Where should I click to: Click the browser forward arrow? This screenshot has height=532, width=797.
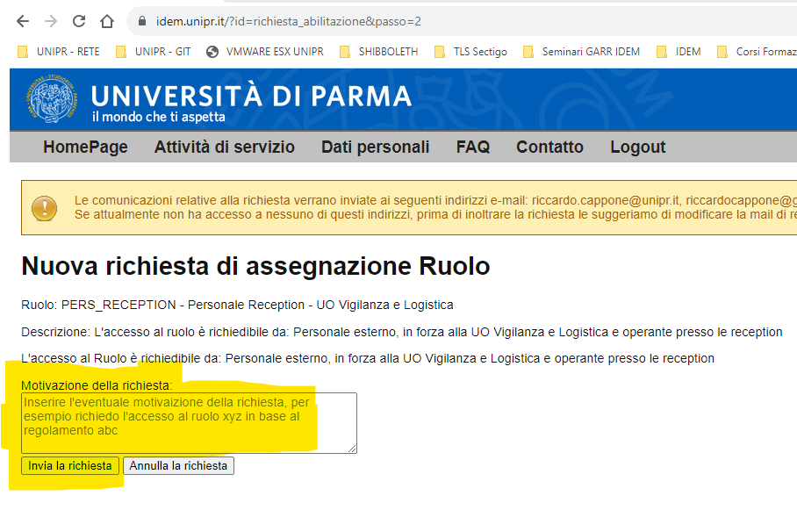click(51, 21)
